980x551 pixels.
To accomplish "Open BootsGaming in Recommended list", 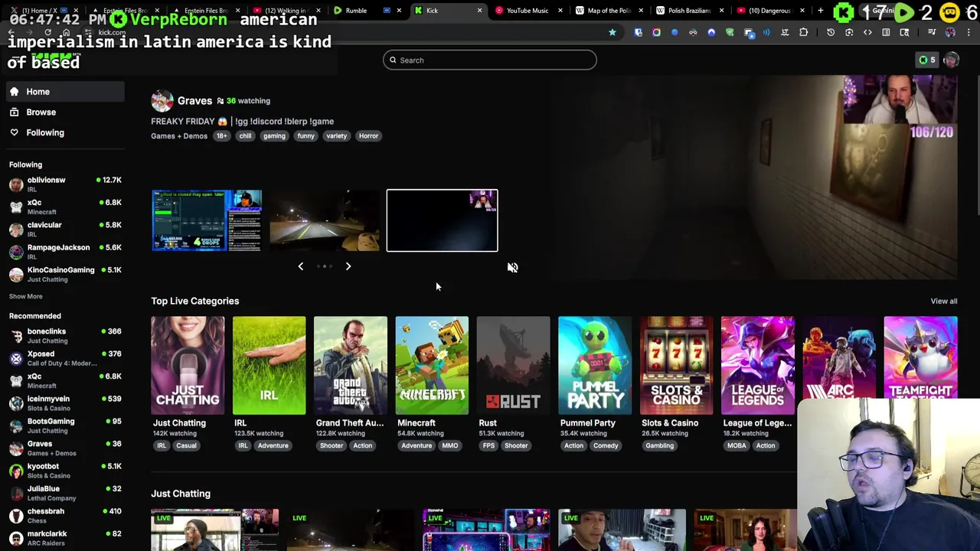I will click(x=65, y=425).
